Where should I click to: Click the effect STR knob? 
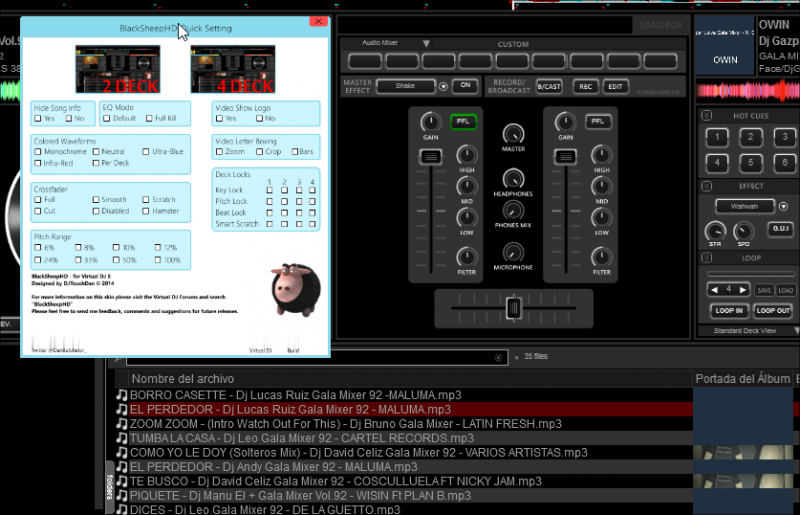coord(715,231)
